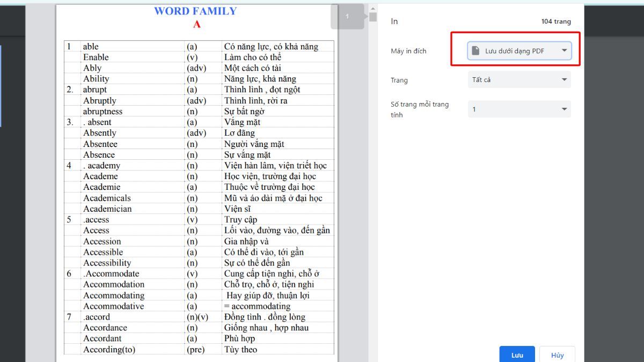Expand the 'Tất cả' pages dropdown

519,80
